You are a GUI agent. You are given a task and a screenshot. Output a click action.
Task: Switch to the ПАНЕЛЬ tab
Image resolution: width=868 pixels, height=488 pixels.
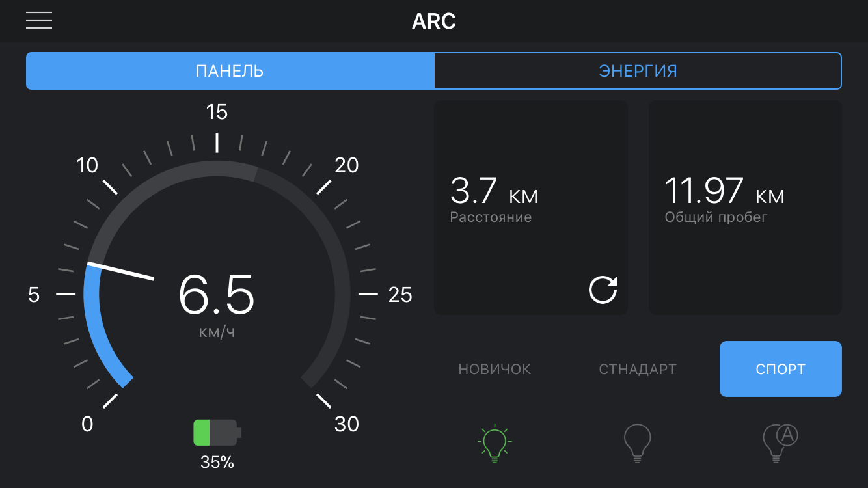230,71
